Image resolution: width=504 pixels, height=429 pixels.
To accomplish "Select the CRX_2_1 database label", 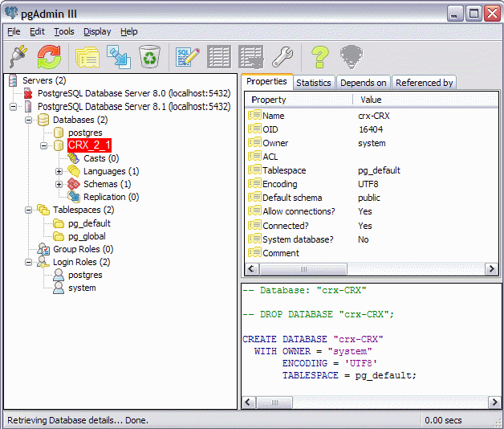I will click(89, 145).
